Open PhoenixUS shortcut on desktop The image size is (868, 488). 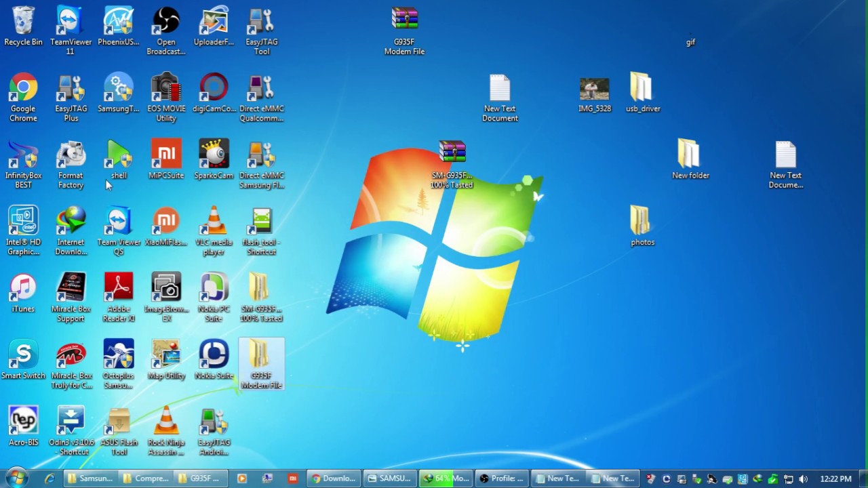(x=118, y=27)
